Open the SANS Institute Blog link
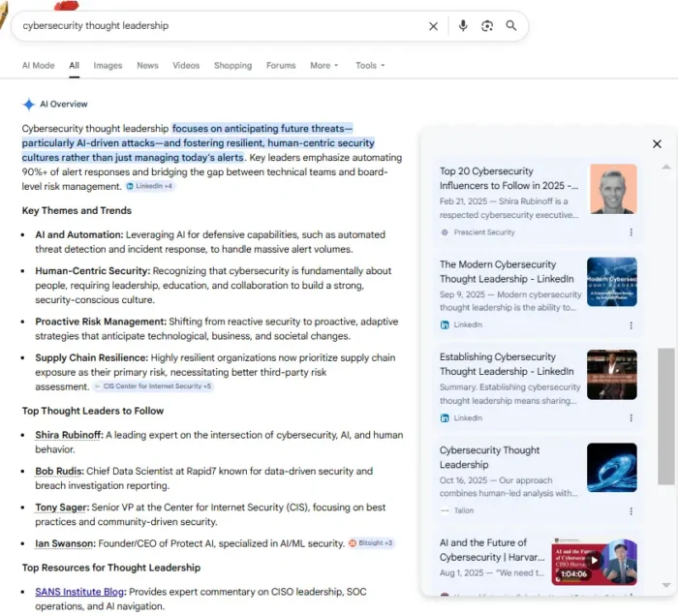This screenshot has height=616, width=678. click(x=80, y=592)
